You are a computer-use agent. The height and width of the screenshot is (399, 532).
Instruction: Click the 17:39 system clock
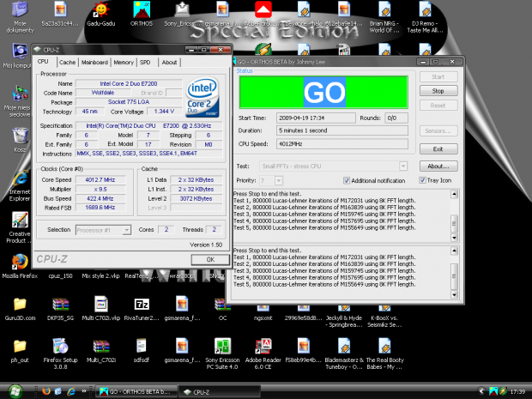click(x=517, y=391)
